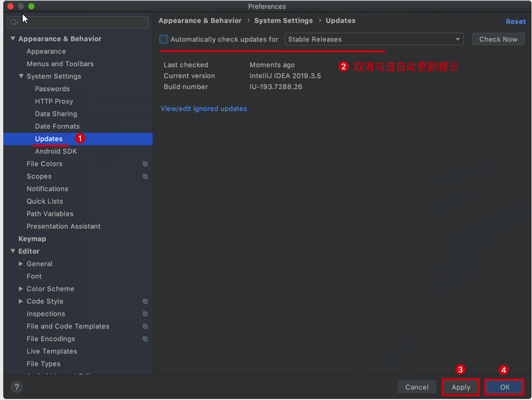Click the search magnifier icon in sidebar
The height and width of the screenshot is (400, 532).
coord(13,23)
